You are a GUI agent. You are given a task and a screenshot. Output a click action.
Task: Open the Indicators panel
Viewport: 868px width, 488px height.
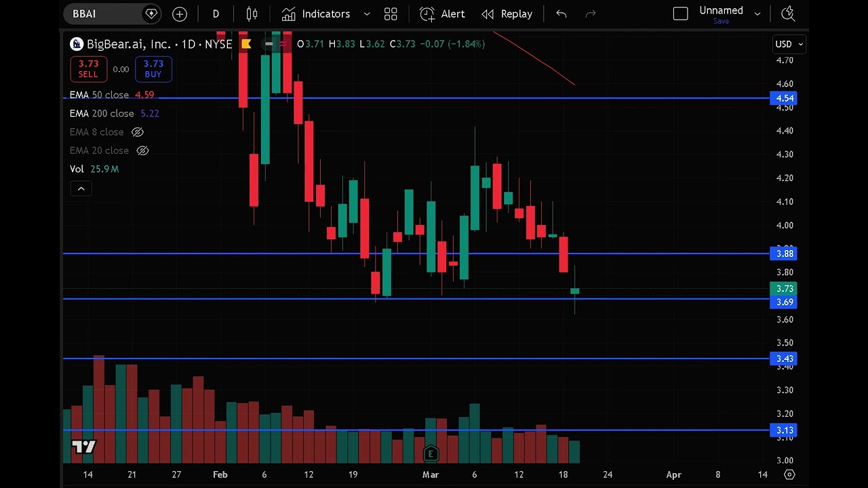click(317, 14)
